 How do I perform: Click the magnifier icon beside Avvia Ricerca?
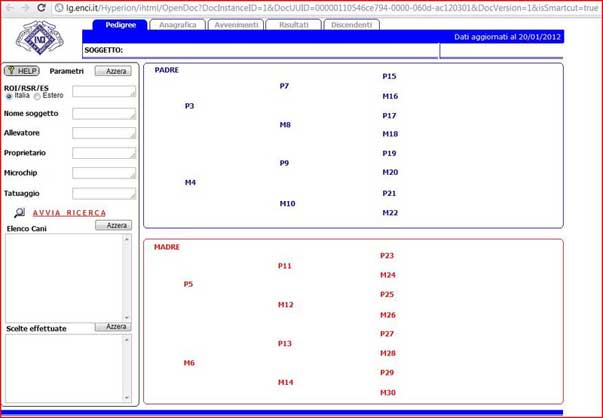point(19,212)
